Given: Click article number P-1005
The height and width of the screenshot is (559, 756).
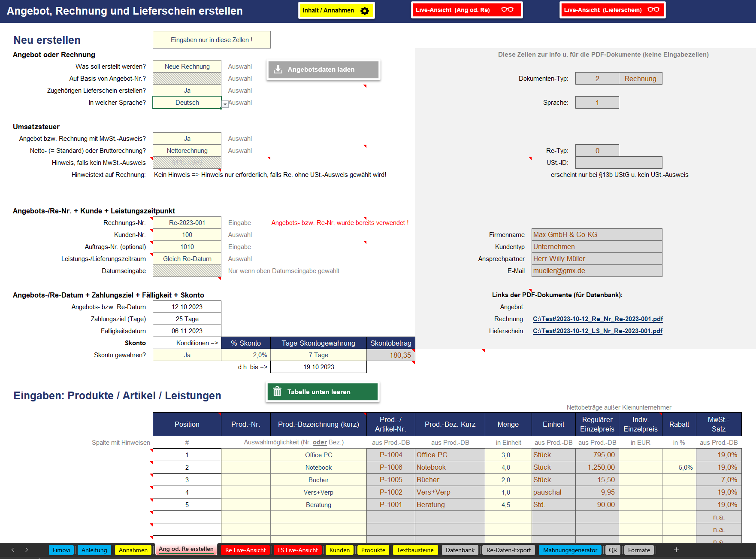Looking at the screenshot, I should 391,480.
